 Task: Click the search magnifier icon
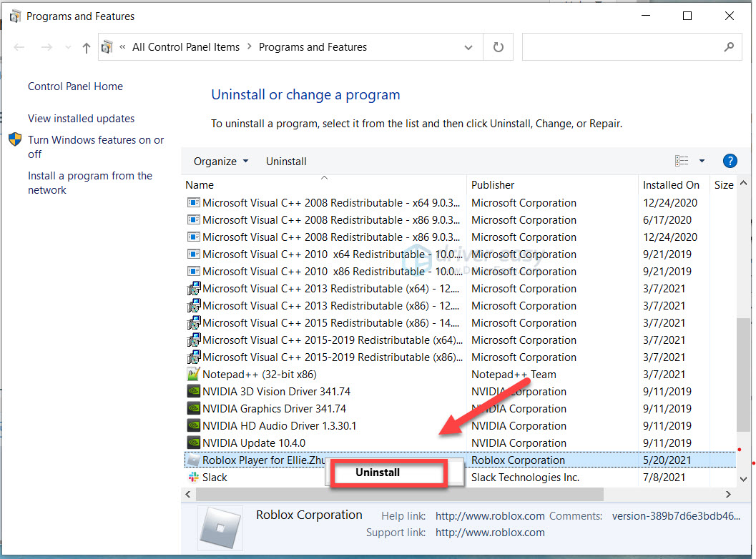729,46
